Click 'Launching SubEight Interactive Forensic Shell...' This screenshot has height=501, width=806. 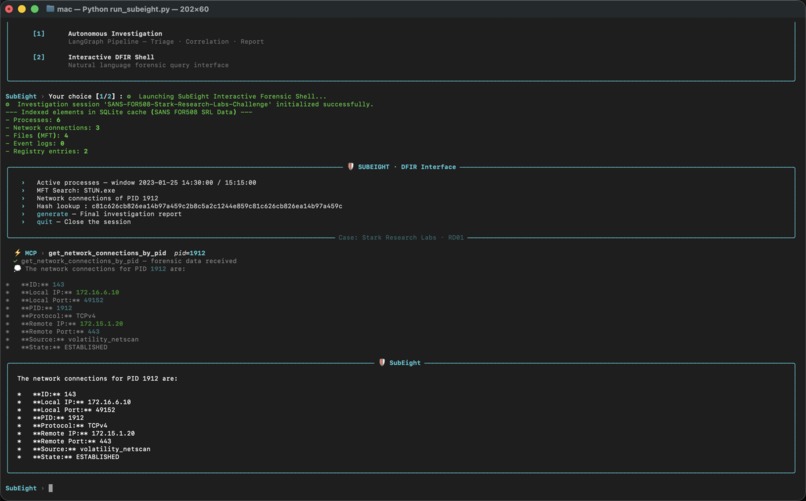232,96
